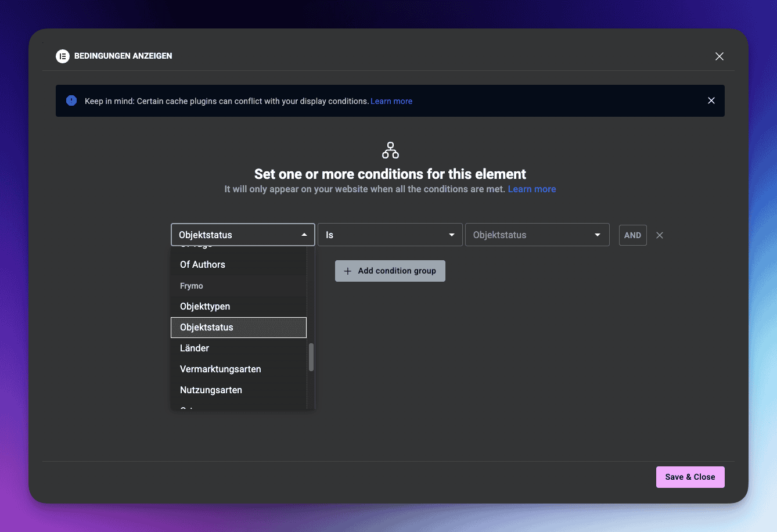Click the conditions hierarchy icon

(390, 150)
